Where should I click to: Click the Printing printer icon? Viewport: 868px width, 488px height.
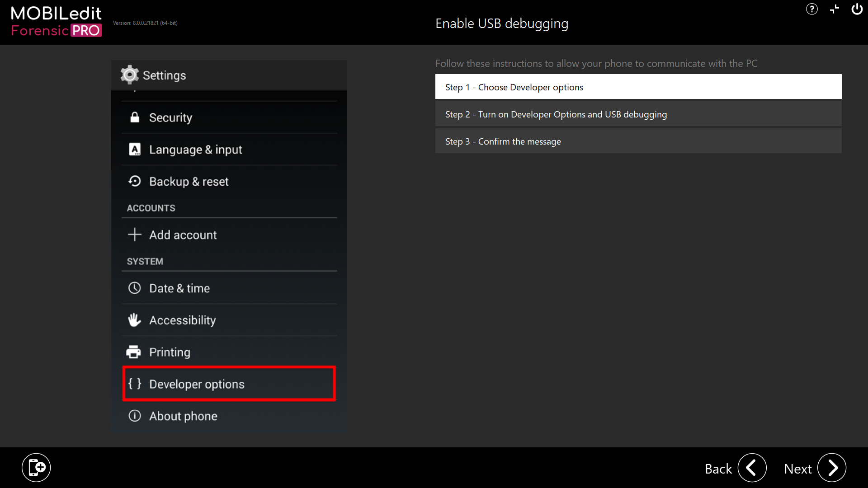coord(134,352)
